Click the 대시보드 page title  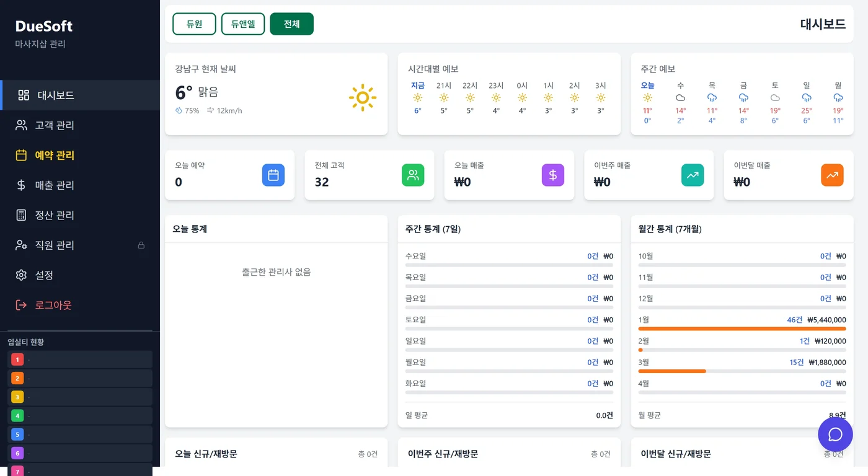pyautogui.click(x=823, y=24)
